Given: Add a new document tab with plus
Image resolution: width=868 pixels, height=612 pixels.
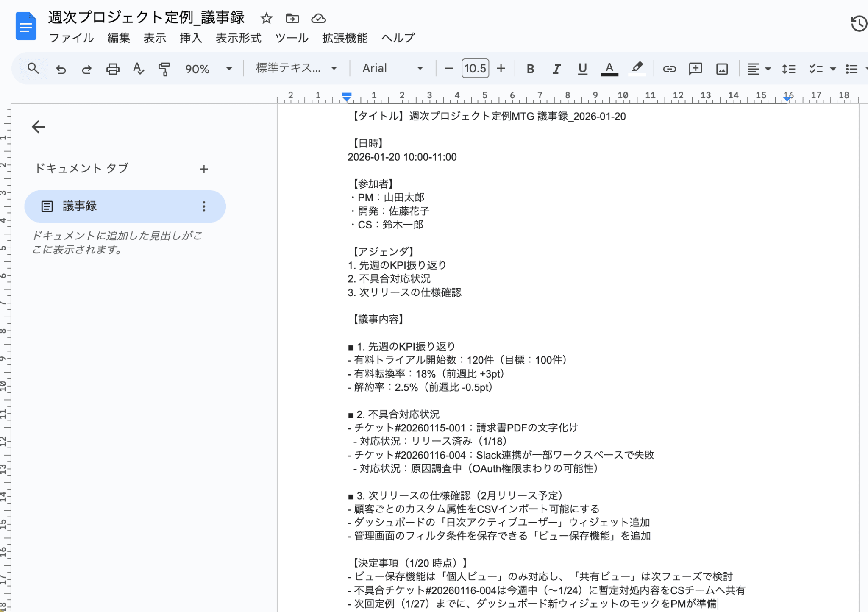Looking at the screenshot, I should tap(204, 169).
